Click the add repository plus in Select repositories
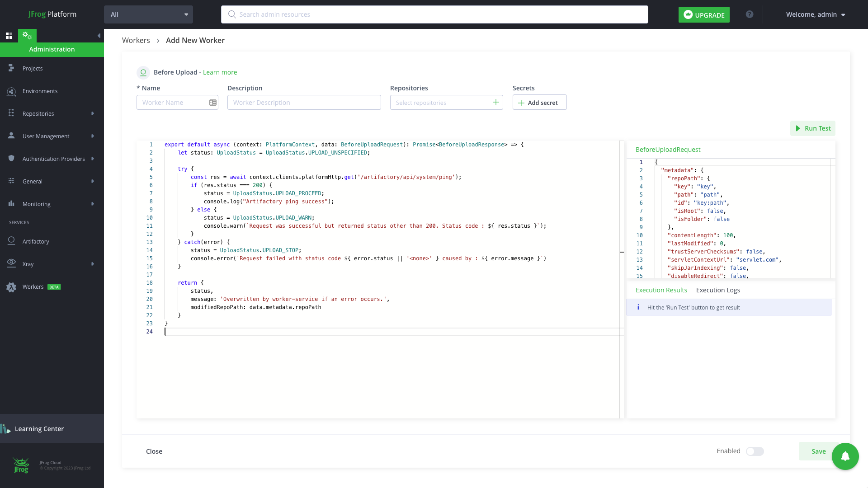 (x=495, y=102)
